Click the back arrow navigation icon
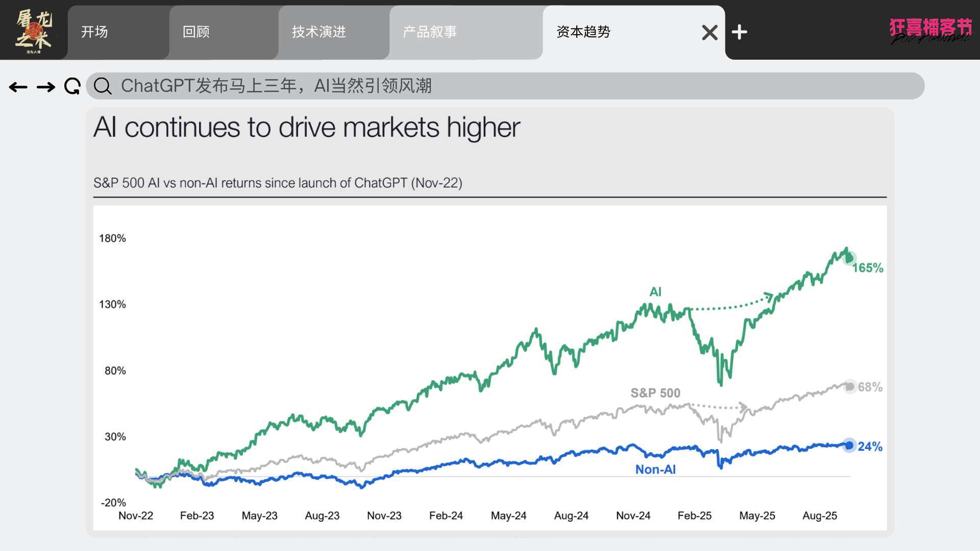Image resolution: width=980 pixels, height=551 pixels. [18, 87]
